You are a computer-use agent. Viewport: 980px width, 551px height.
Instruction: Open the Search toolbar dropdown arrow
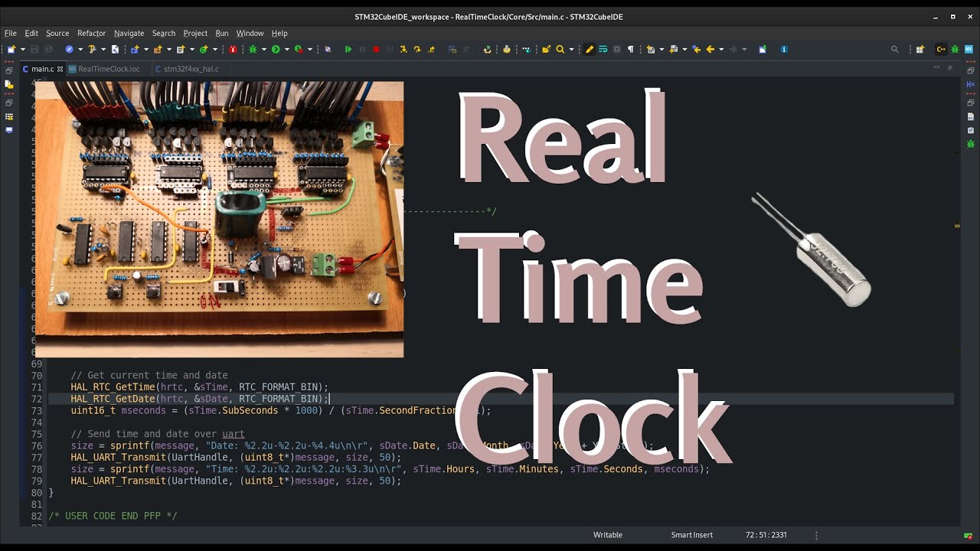coord(571,49)
